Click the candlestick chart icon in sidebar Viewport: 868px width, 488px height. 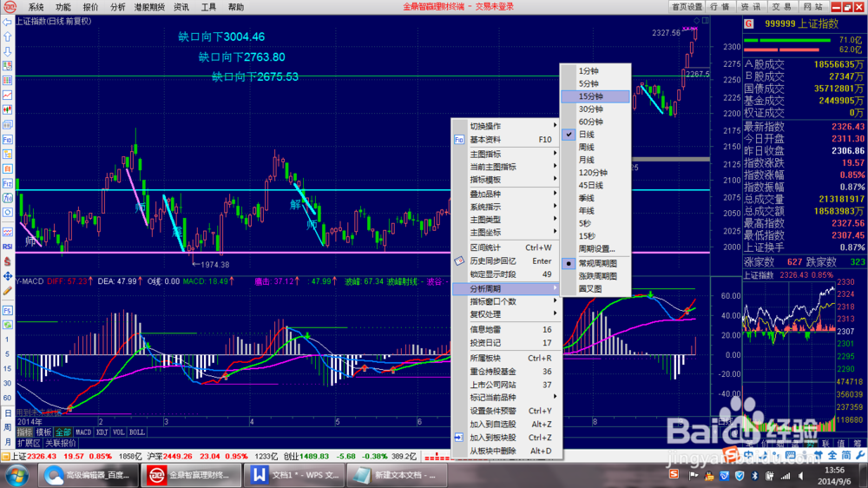click(7, 109)
